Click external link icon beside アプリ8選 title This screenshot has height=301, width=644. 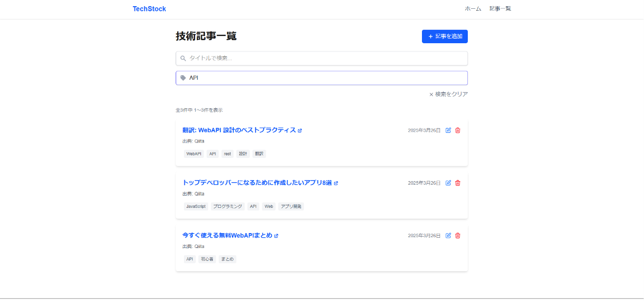(x=336, y=183)
